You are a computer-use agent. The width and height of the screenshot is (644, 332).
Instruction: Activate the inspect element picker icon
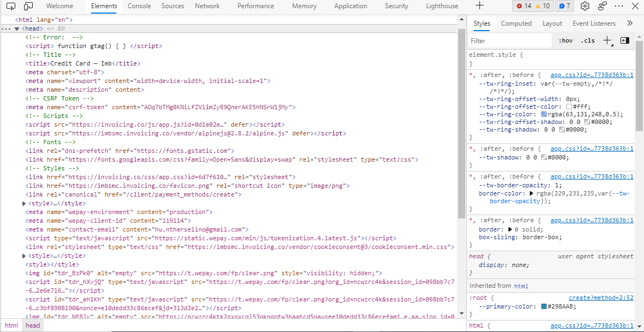click(x=11, y=6)
